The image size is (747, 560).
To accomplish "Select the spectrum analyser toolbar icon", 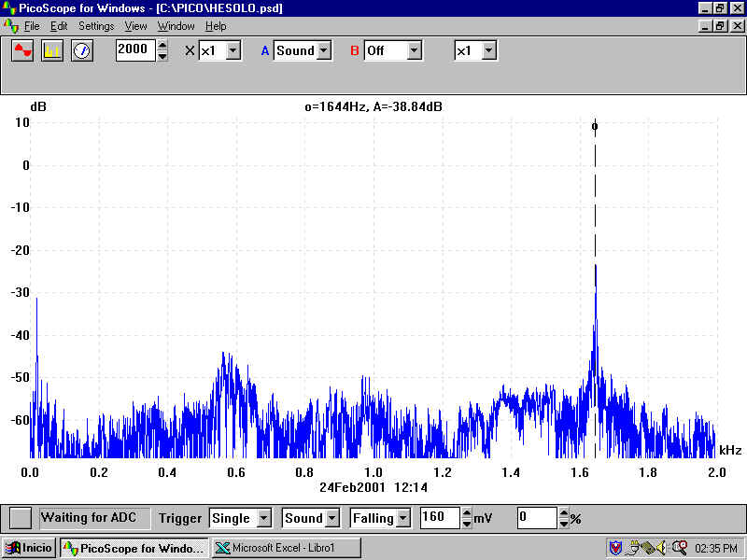I will click(52, 50).
